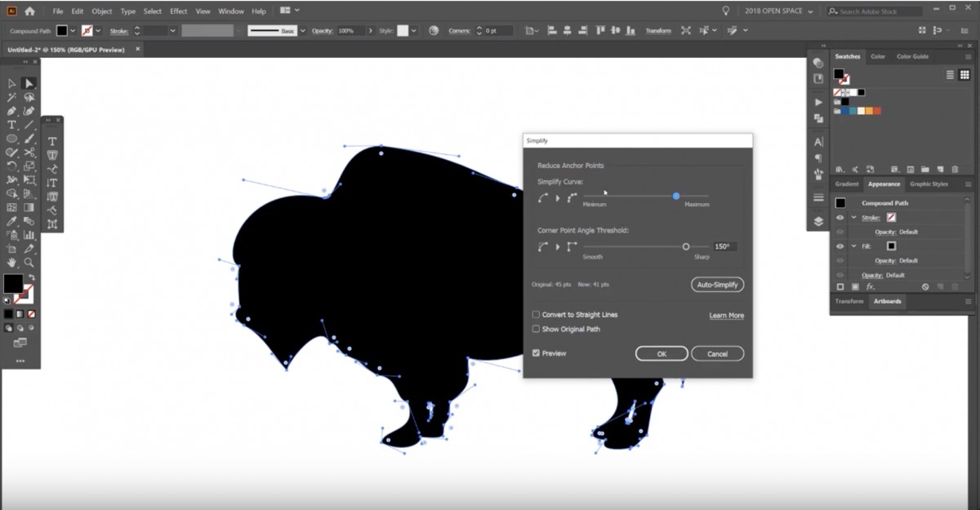Click the Transform button in control bar
The width and height of the screenshot is (980, 510).
coord(658,30)
